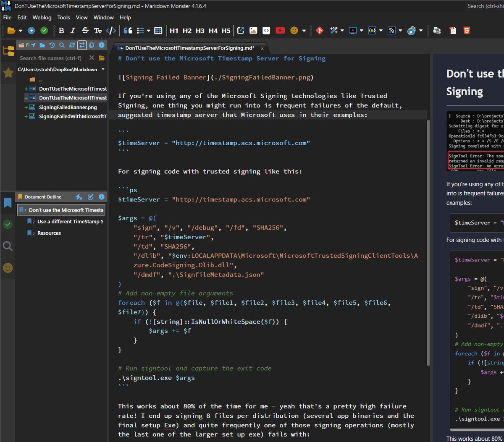Apply strikethrough formatting
Viewport: 504px width, 442px height.
tap(85, 30)
